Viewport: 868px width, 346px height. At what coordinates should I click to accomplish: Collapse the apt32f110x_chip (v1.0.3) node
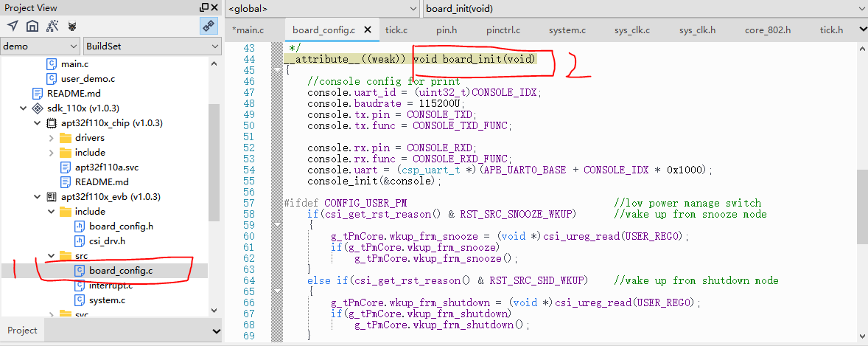tap(37, 123)
